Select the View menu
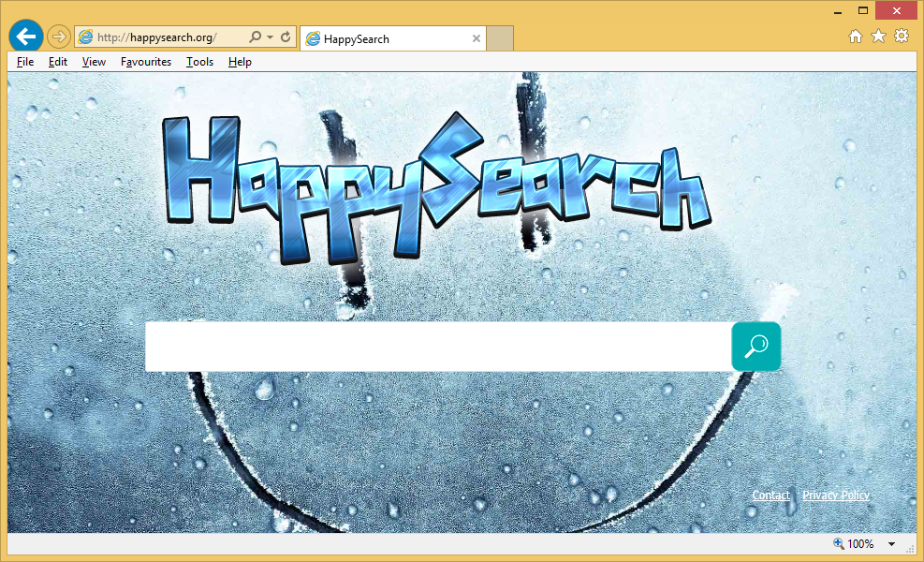Image resolution: width=924 pixels, height=562 pixels. (x=94, y=62)
